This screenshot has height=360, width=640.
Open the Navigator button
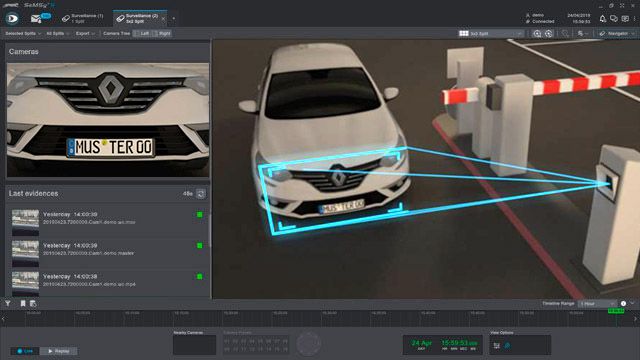click(x=616, y=33)
